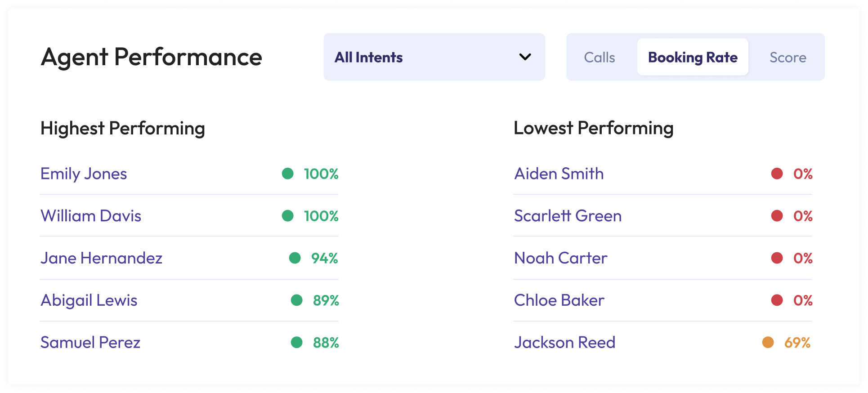Click the dropdown chevron arrow
Screen dimensions: 868x393
(x=525, y=57)
